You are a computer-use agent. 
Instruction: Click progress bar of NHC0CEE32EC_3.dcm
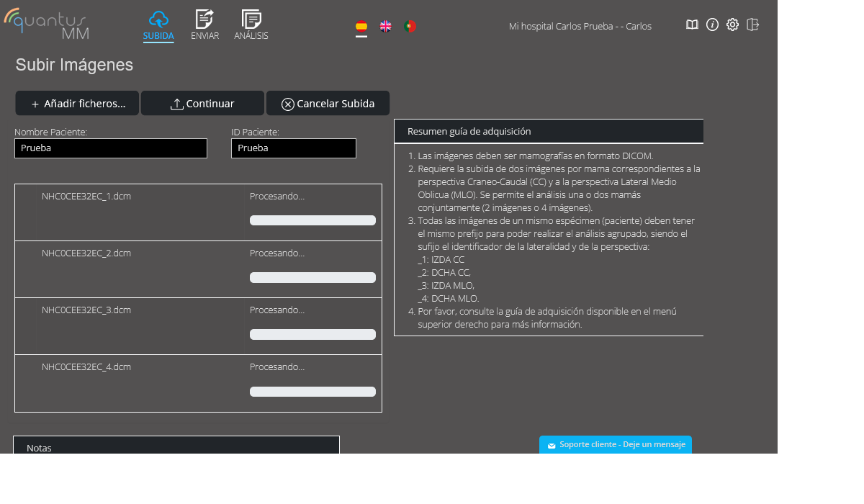coord(312,334)
